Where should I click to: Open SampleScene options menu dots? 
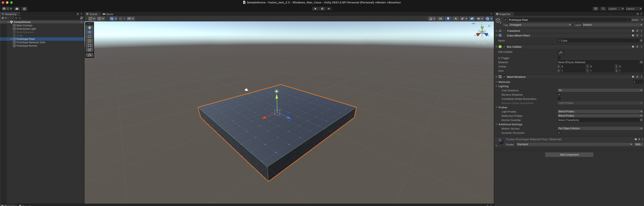pos(82,22)
